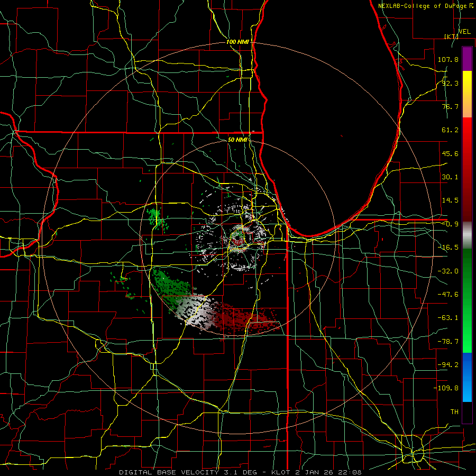This screenshot has height=476, width=476.
Task: Click the 'VEL' legend title
Action: pyautogui.click(x=464, y=32)
